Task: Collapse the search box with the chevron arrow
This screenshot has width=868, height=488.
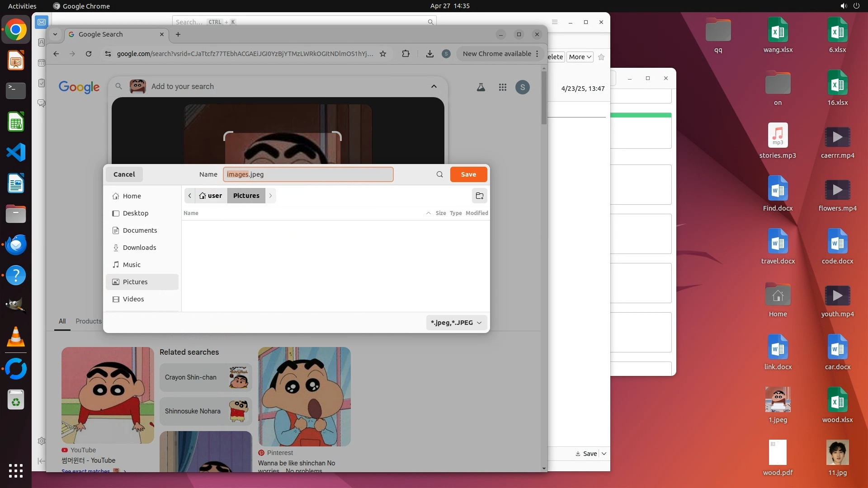Action: pyautogui.click(x=434, y=86)
